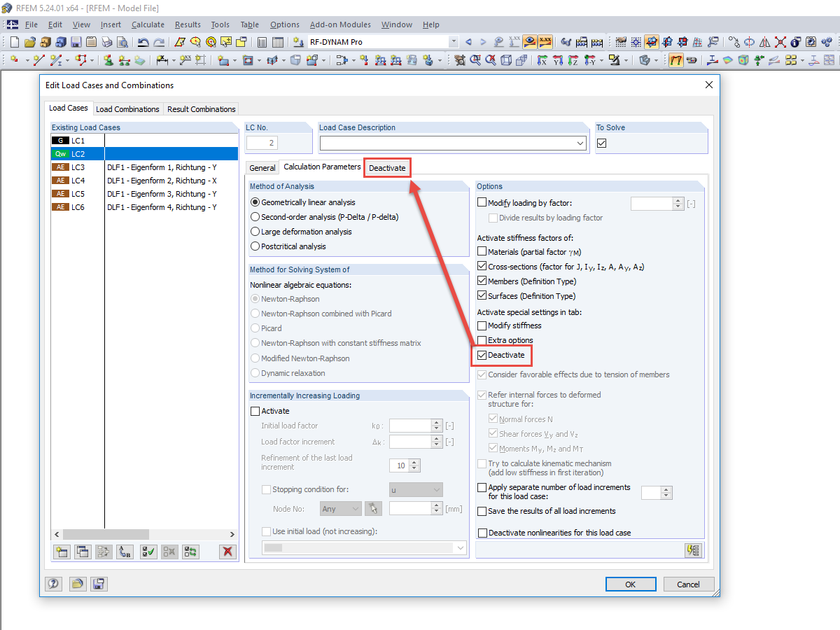The image size is (840, 630).
Task: Select LC4 Eigenform 2, Richtung - X row
Action: tap(145, 181)
